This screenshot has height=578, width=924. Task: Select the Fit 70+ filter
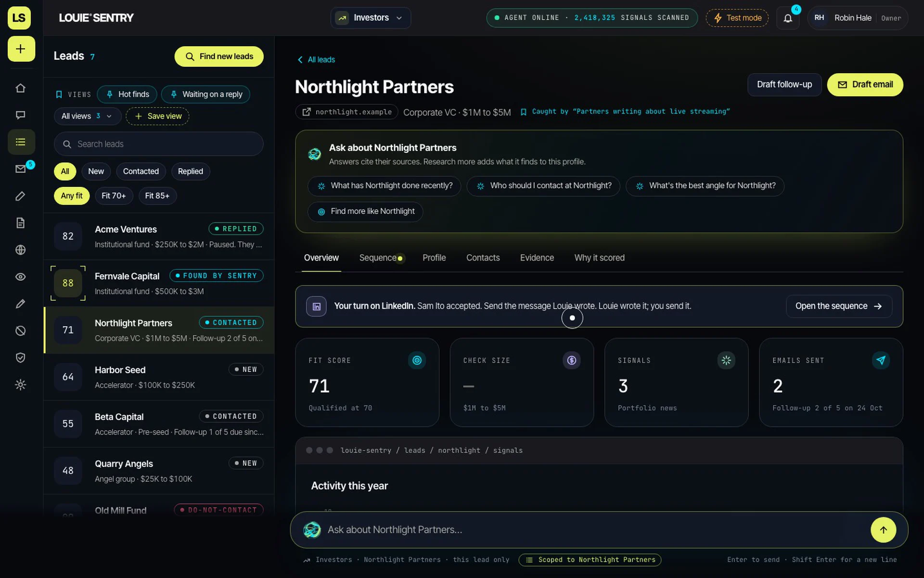pyautogui.click(x=114, y=196)
